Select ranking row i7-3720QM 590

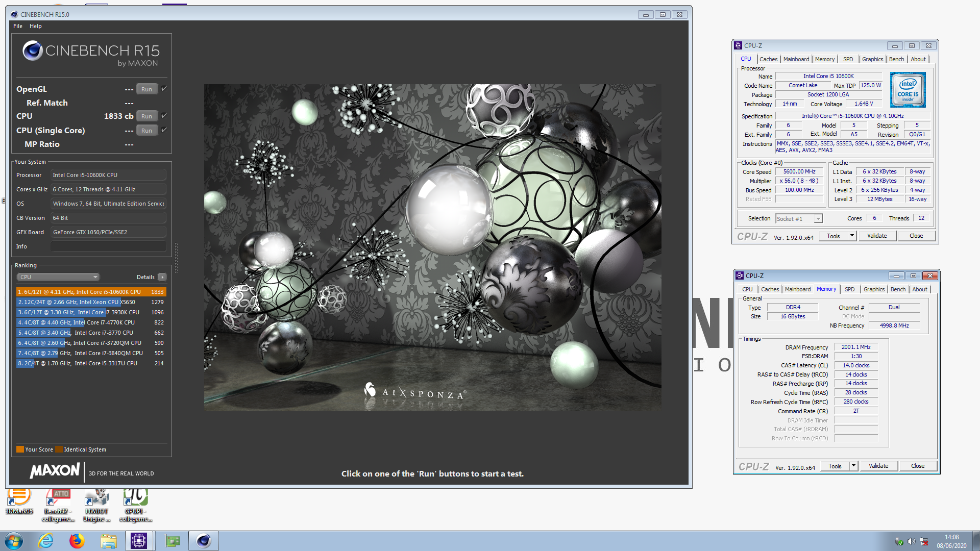[x=91, y=343]
